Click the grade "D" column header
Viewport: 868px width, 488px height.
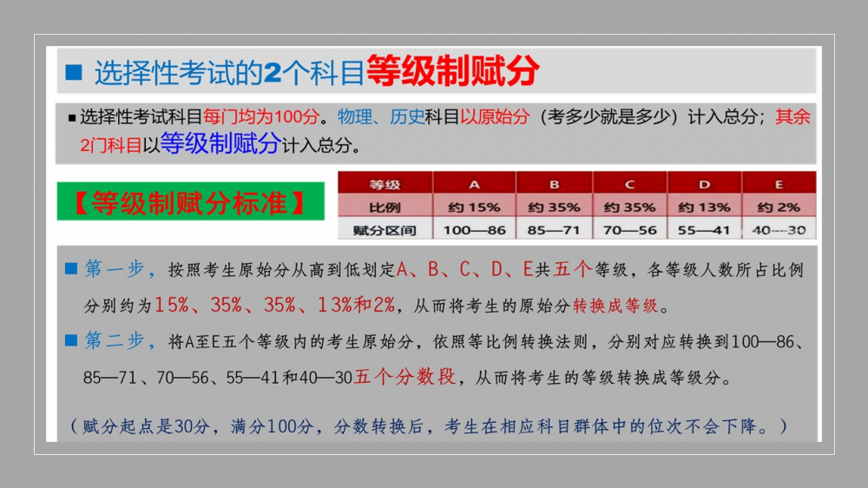(704, 184)
